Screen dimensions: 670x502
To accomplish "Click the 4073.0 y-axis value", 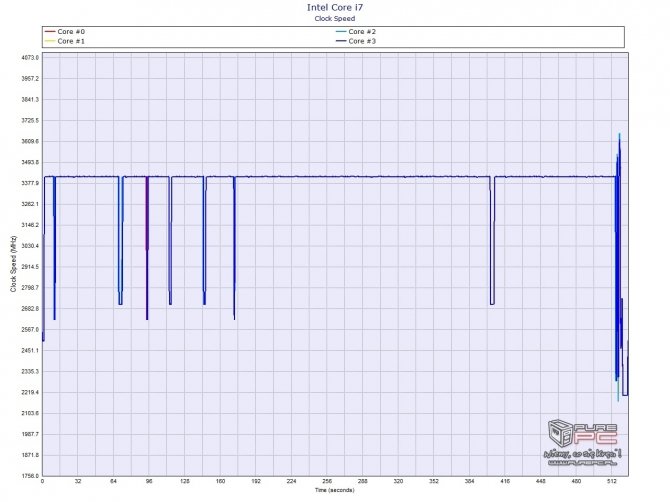I will point(30,58).
